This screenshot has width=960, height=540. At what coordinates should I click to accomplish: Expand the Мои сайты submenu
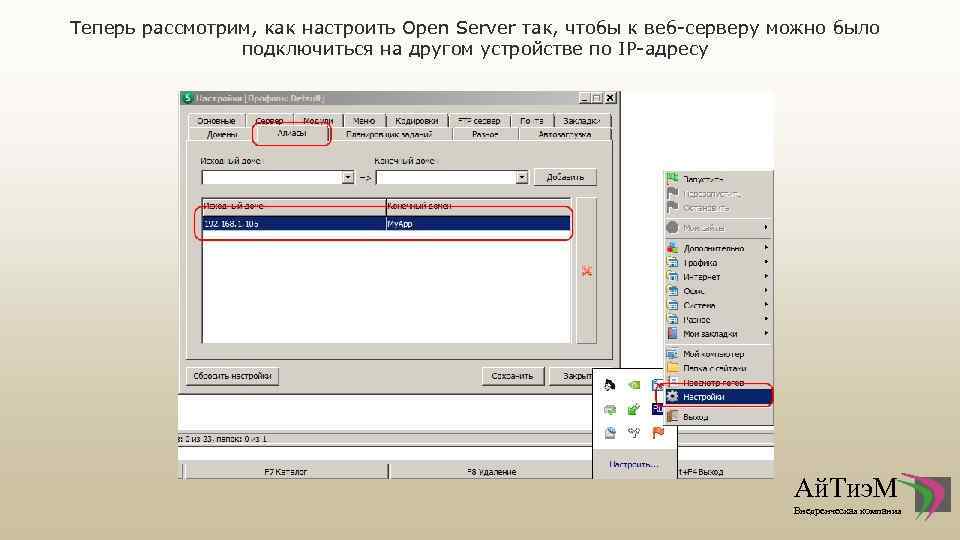(x=718, y=228)
